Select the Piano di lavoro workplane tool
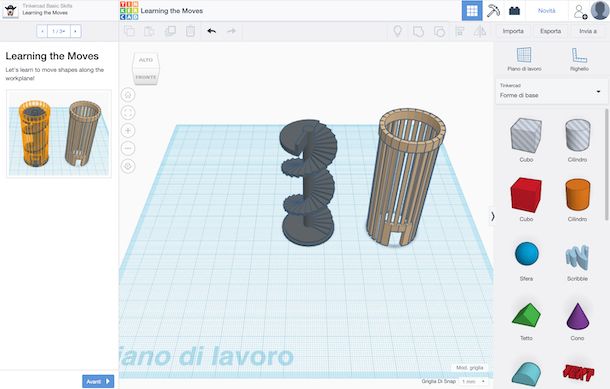 524,59
